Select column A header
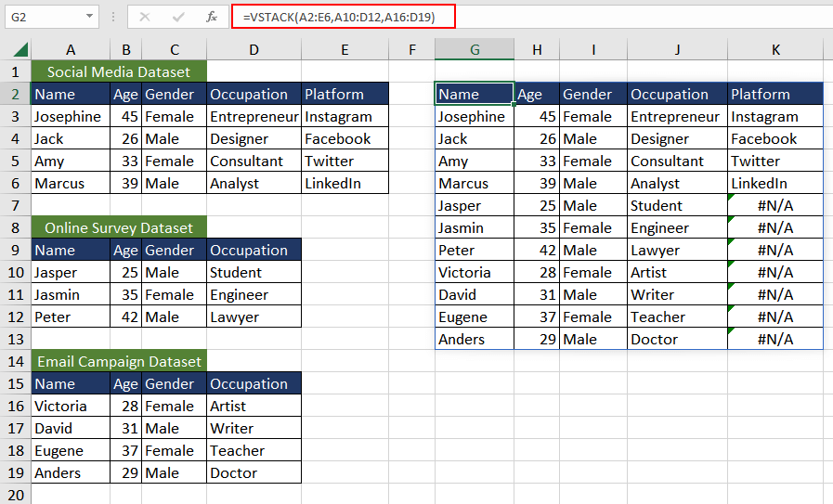This screenshot has height=504, width=833. click(71, 49)
